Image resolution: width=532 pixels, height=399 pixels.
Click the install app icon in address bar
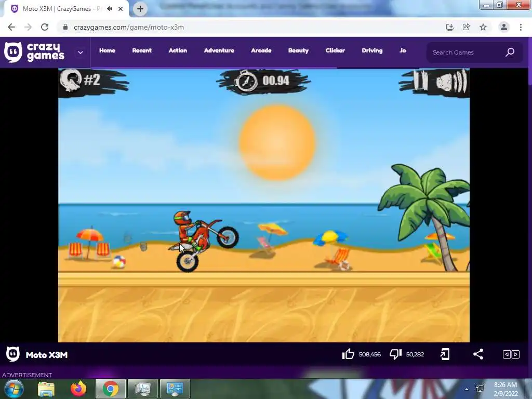pos(450,27)
